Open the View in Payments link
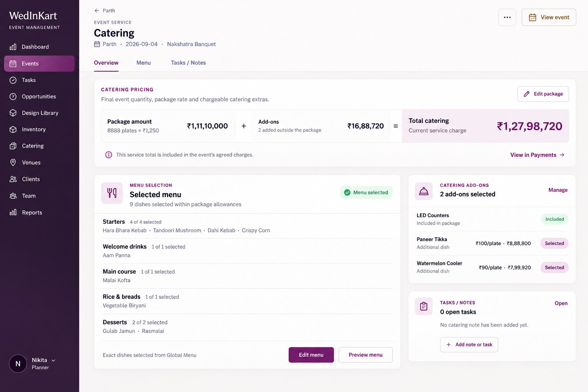 (537, 155)
